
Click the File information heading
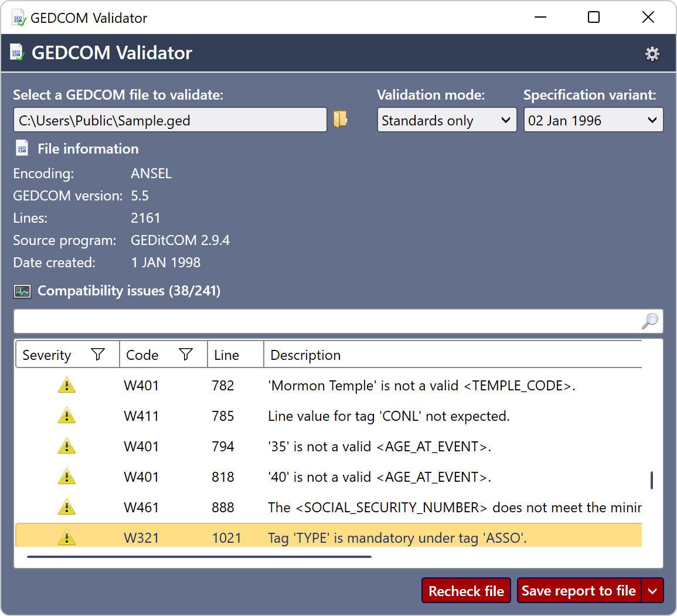point(88,148)
